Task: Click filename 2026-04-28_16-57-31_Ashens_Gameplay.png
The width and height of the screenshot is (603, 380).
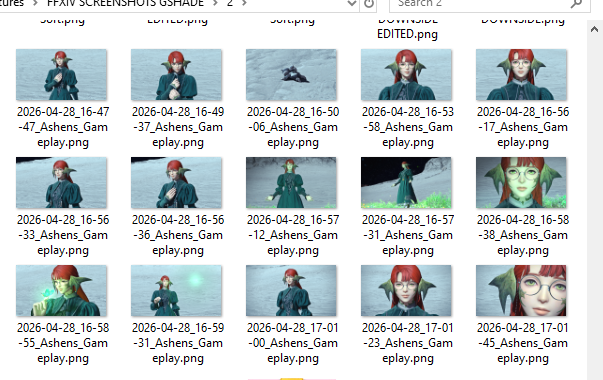Action: coord(408,235)
